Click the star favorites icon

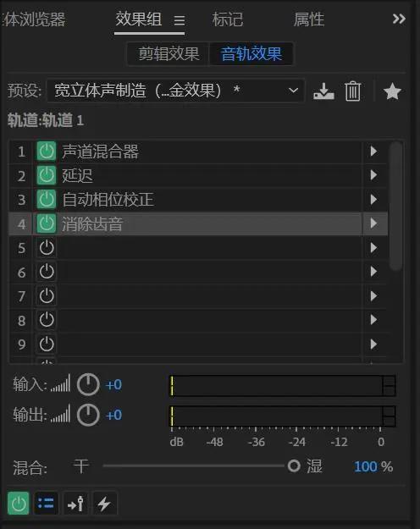392,91
